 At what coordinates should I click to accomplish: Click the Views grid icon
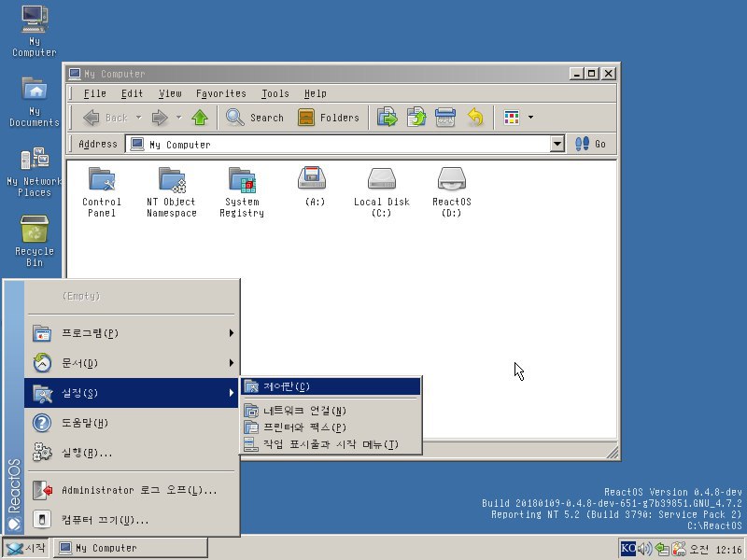coord(511,118)
